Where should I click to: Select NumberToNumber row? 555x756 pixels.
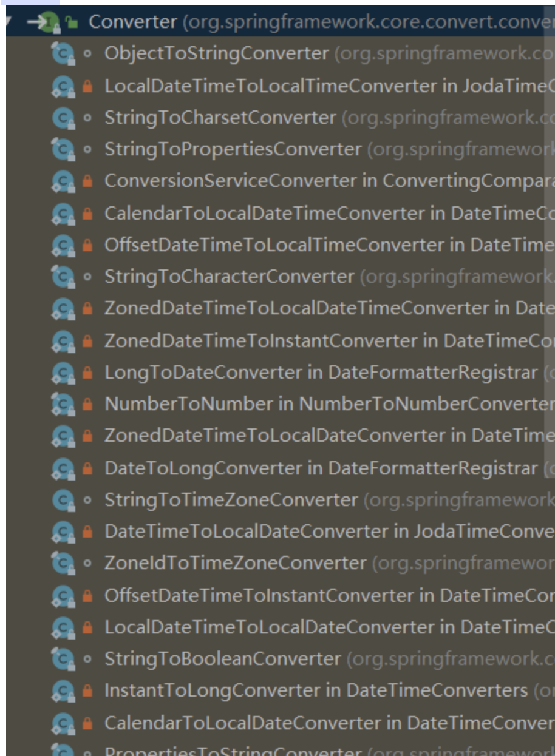(x=329, y=403)
